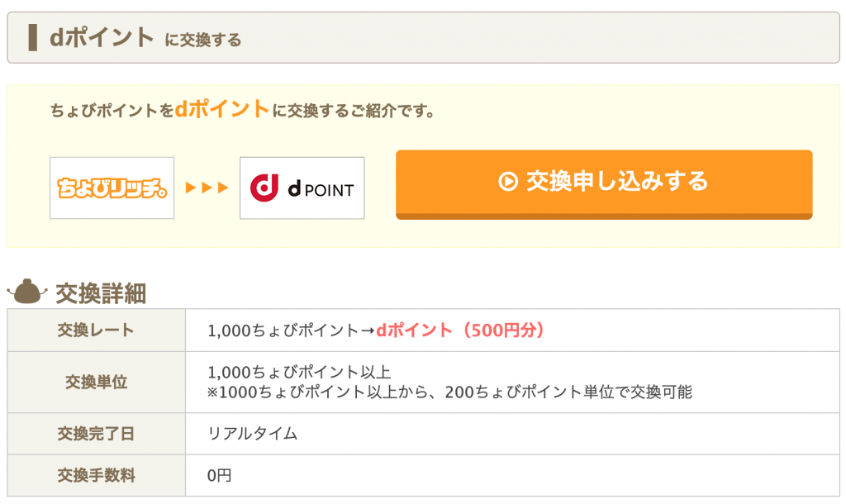The image size is (846, 504).
Task: Click the ちょびリッチ logo image
Action: click(112, 188)
